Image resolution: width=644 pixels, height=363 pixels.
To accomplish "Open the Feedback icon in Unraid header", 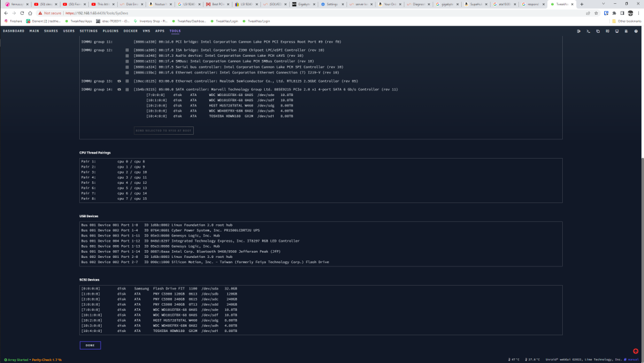I will coord(607,31).
